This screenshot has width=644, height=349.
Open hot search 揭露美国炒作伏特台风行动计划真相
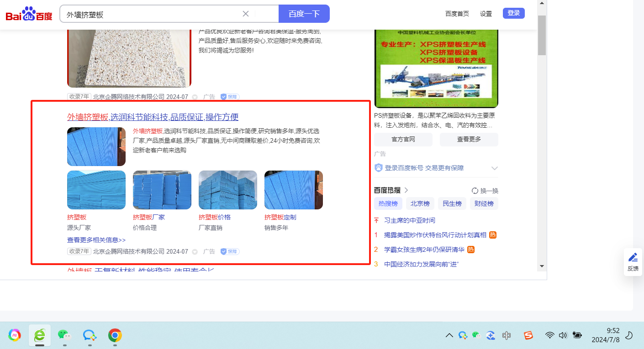pos(435,235)
